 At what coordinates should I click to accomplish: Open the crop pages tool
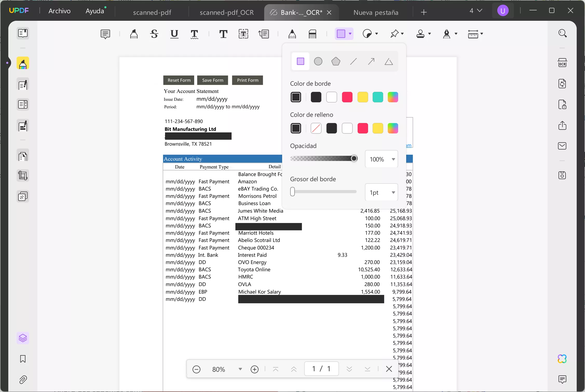point(23,176)
